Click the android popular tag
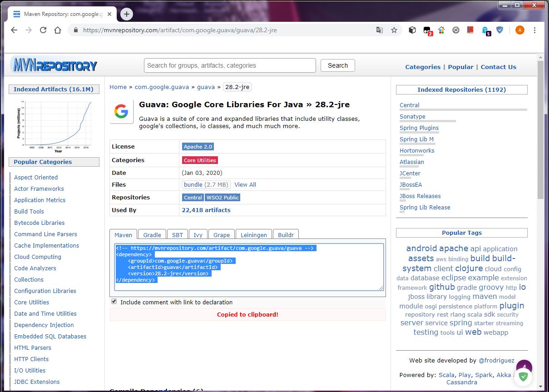The image size is (549, 392). [x=421, y=248]
